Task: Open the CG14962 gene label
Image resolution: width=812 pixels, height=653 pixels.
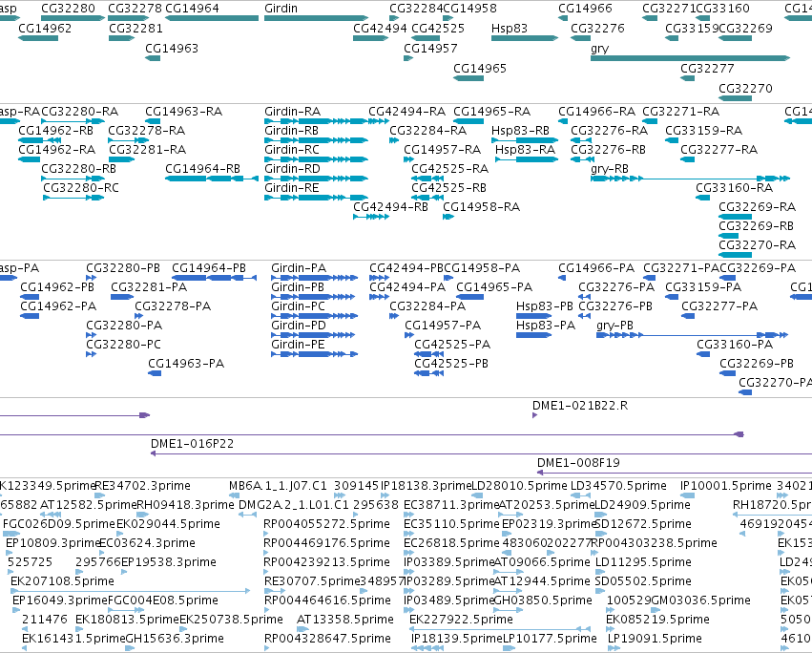Action: [x=45, y=29]
